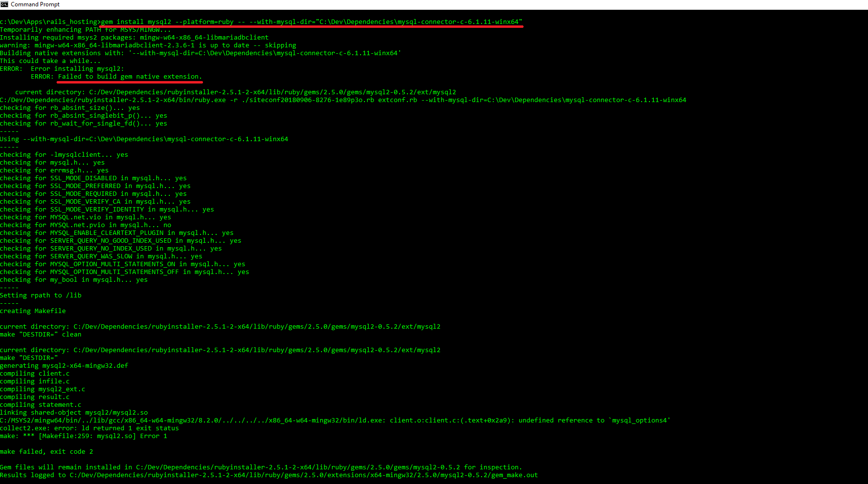The height and width of the screenshot is (484, 868).
Task: Click the 'Using --with-mysql-dir' line
Action: click(144, 139)
